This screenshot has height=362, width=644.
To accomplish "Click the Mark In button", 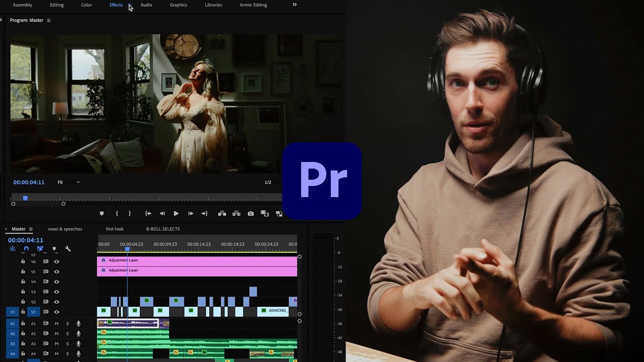I will [x=117, y=214].
